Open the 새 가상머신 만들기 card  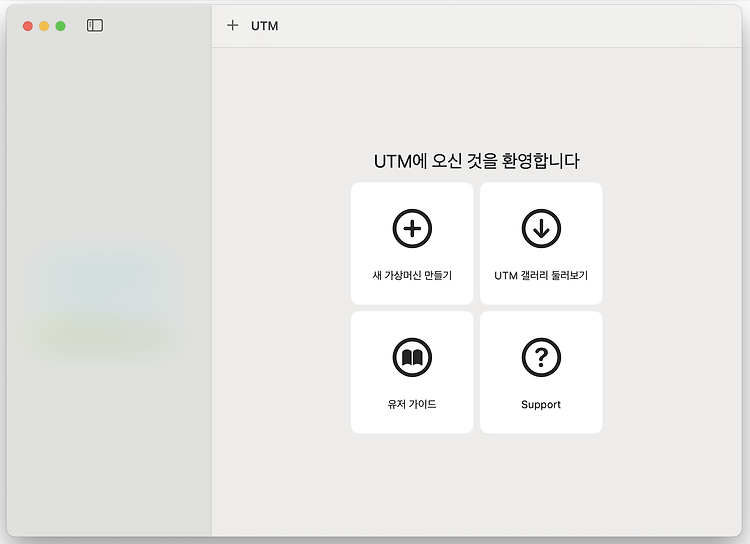(412, 243)
